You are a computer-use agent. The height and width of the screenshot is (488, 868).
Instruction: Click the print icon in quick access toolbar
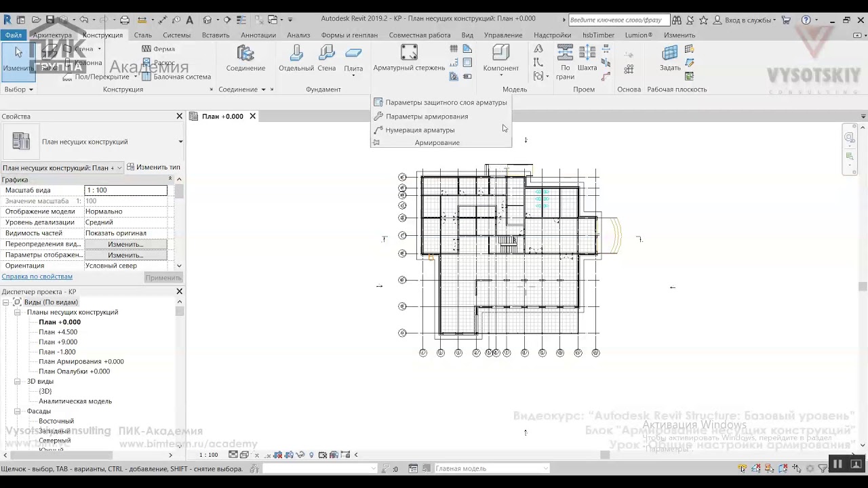[125, 20]
